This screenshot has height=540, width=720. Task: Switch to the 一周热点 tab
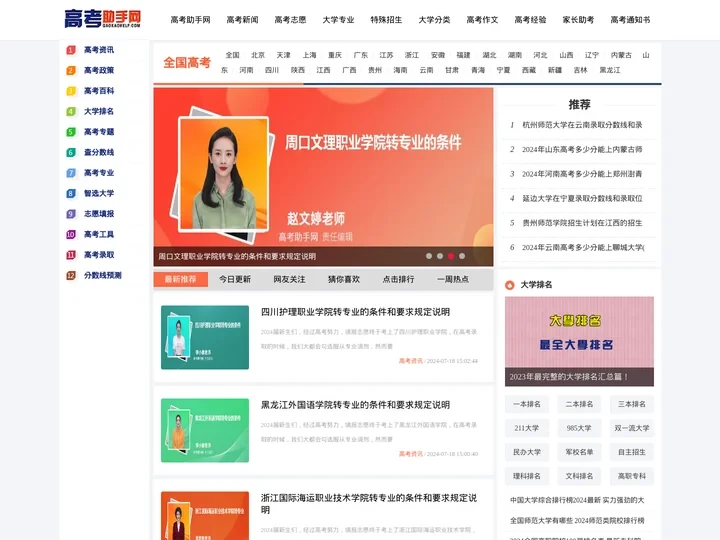(x=453, y=279)
